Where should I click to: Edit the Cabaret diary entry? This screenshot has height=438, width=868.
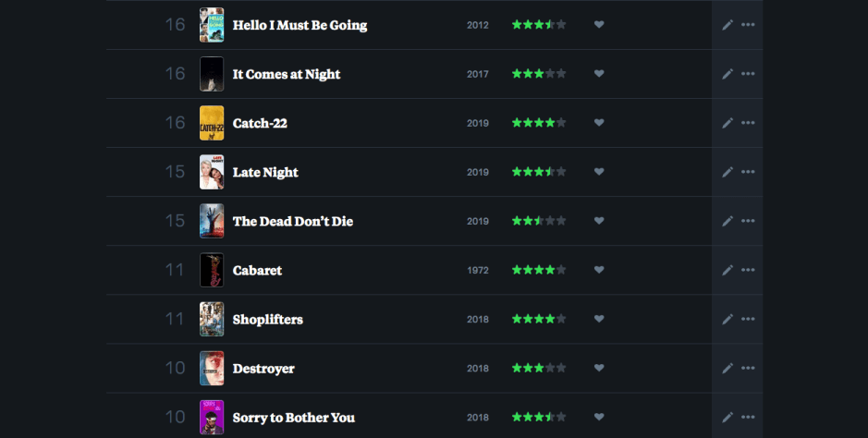pyautogui.click(x=727, y=270)
